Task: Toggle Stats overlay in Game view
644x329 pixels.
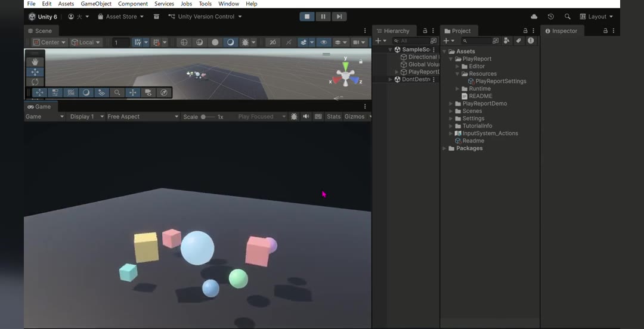Action: tap(333, 117)
